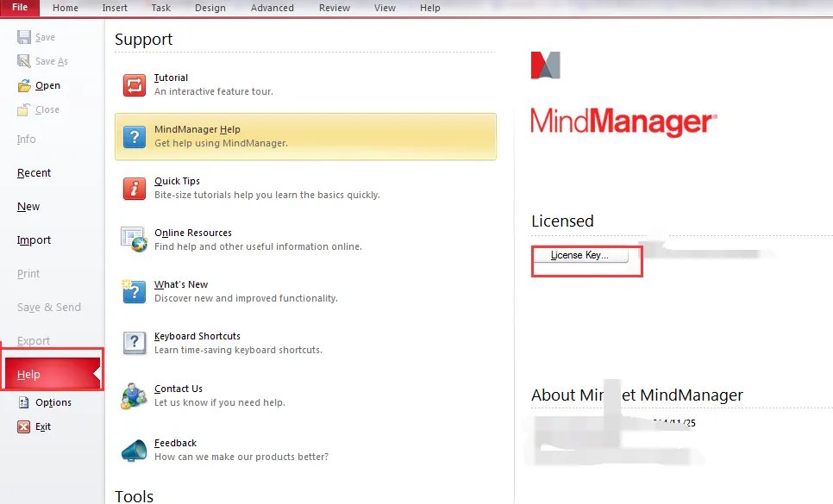The height and width of the screenshot is (504, 833).
Task: Select the Feedback megaphone icon
Action: (x=134, y=448)
